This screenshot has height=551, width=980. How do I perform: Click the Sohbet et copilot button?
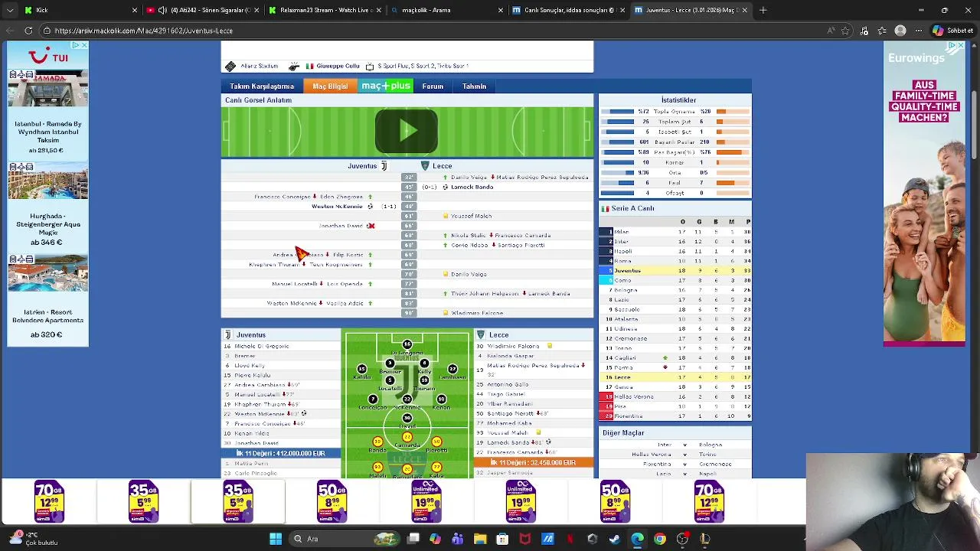pos(952,31)
